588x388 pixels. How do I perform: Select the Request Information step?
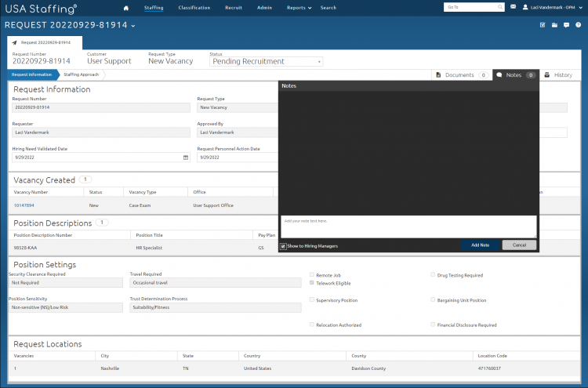(x=32, y=74)
